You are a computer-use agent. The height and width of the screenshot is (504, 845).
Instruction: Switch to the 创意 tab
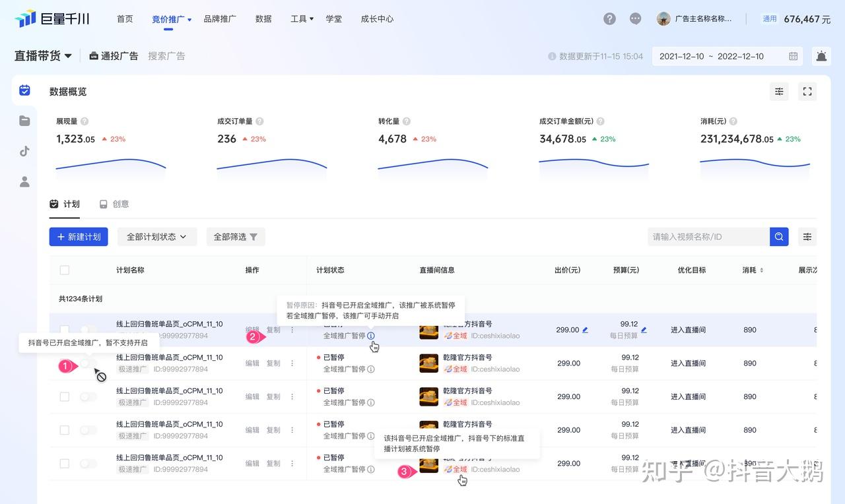coord(114,205)
